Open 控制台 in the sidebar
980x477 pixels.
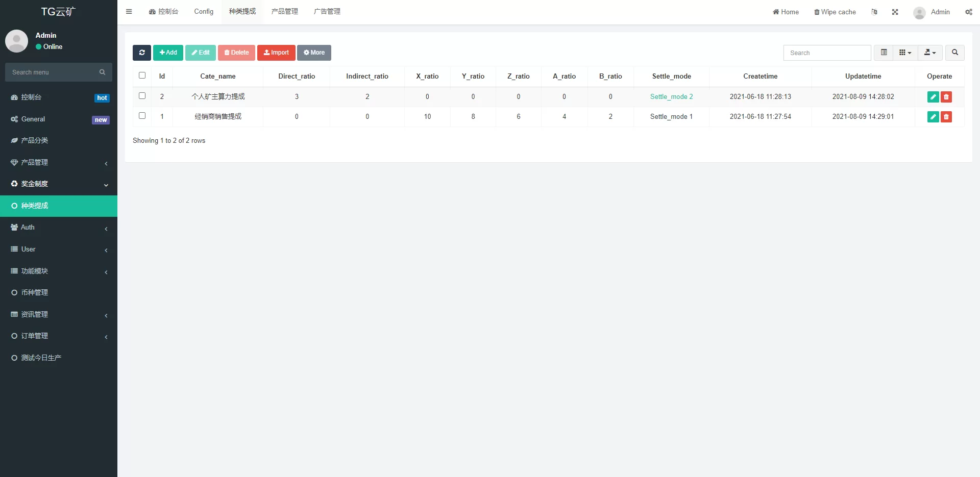59,97
